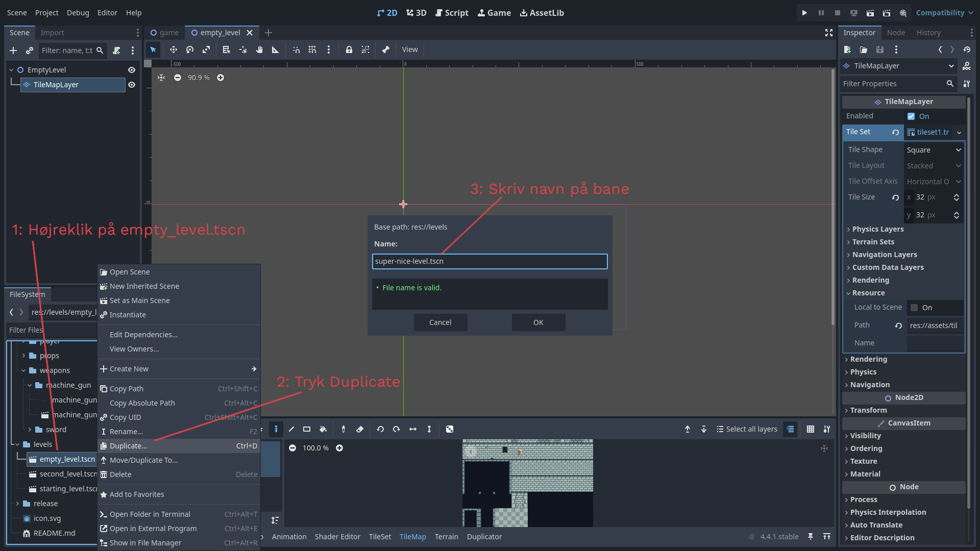Click the Ruler mode tool icon
The height and width of the screenshot is (551, 980).
[275, 49]
